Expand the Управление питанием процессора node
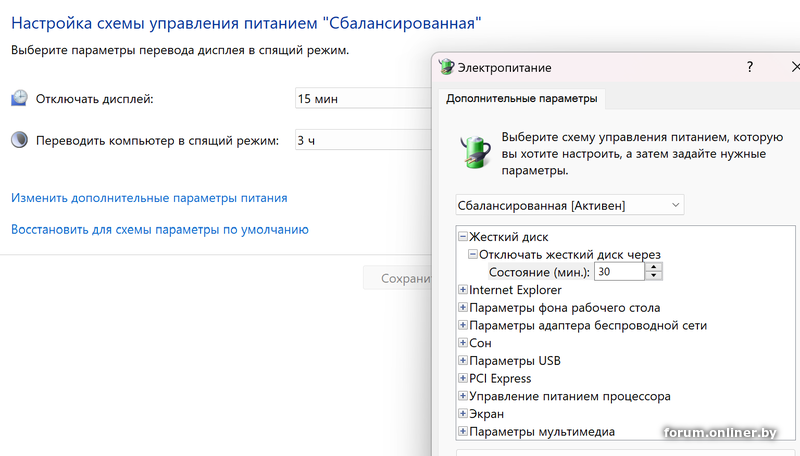This screenshot has width=800, height=456. [463, 396]
